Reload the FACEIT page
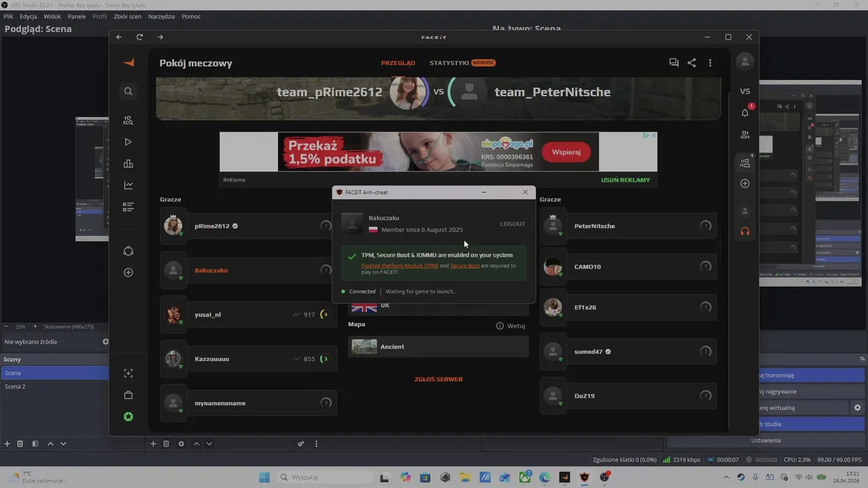The width and height of the screenshot is (868, 488). [140, 37]
